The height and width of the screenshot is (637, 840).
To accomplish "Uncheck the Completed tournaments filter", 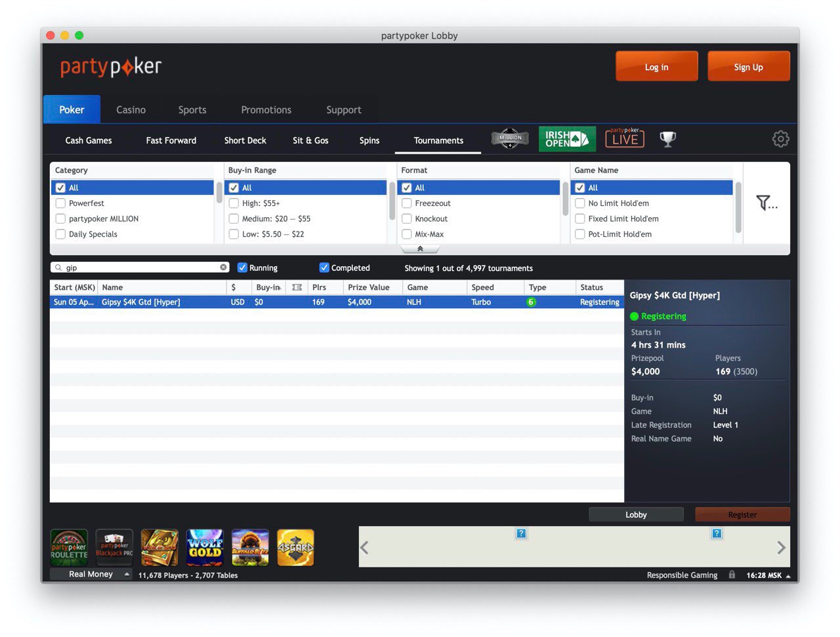I will click(x=324, y=268).
